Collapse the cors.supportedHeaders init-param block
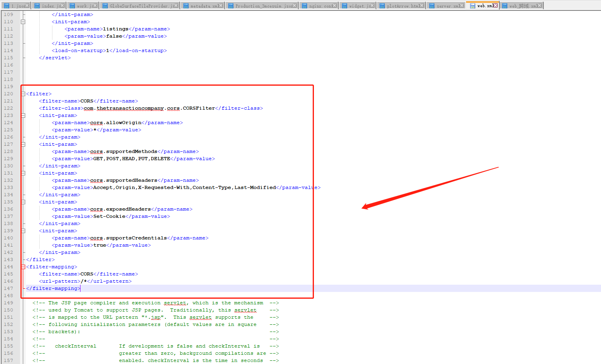Screen dimensions: 601x364 coord(23,173)
